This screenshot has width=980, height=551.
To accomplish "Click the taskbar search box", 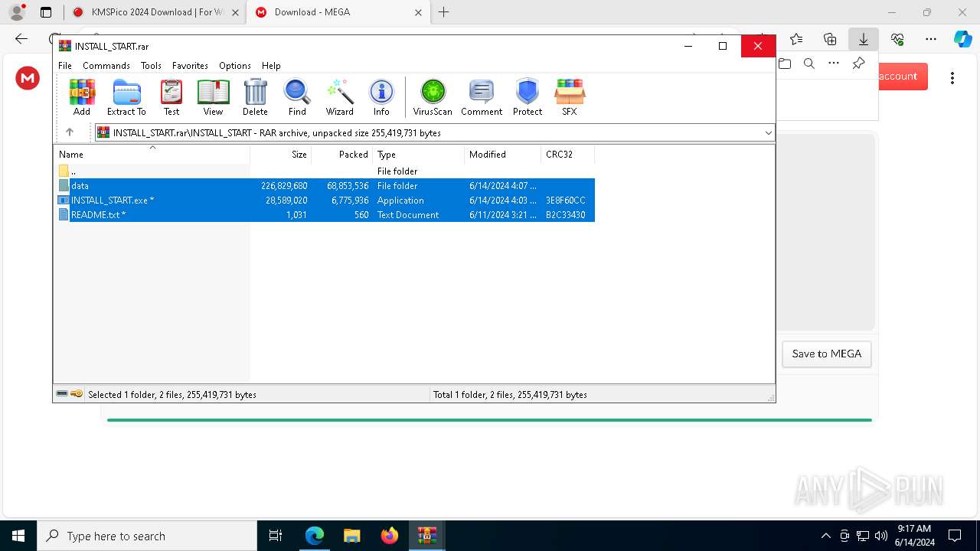I will [x=147, y=536].
